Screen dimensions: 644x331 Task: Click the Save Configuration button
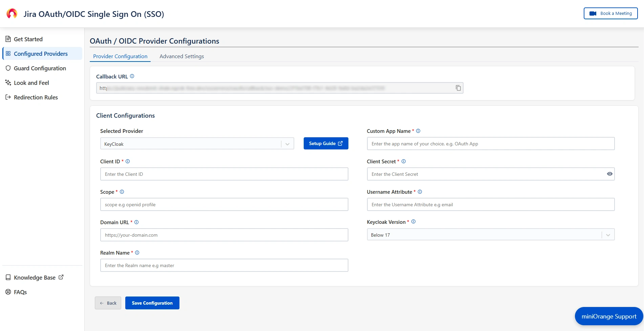coord(152,303)
